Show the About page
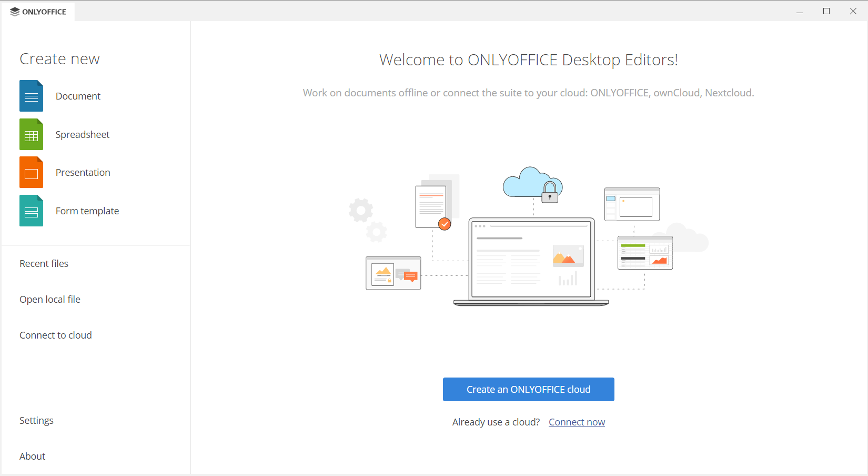This screenshot has height=476, width=868. click(x=33, y=456)
